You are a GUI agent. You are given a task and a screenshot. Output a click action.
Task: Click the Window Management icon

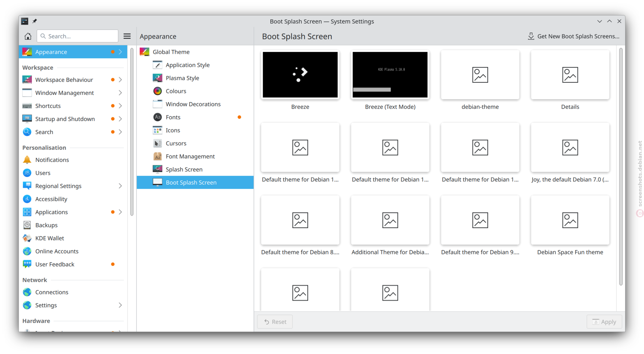[x=27, y=93]
